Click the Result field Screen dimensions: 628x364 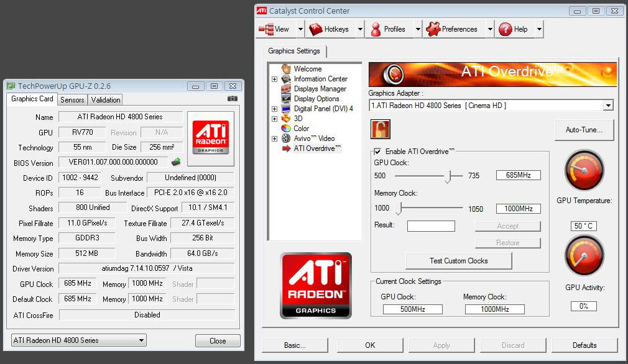click(x=431, y=226)
